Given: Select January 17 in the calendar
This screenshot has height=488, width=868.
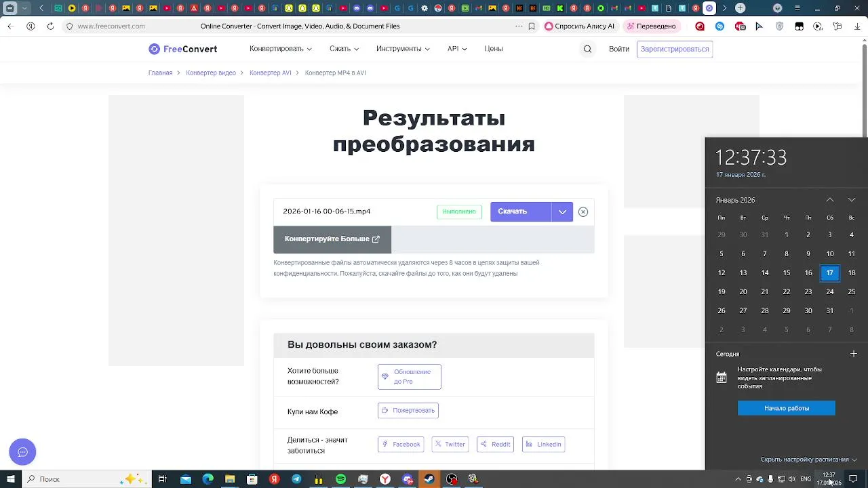Looking at the screenshot, I should (830, 273).
